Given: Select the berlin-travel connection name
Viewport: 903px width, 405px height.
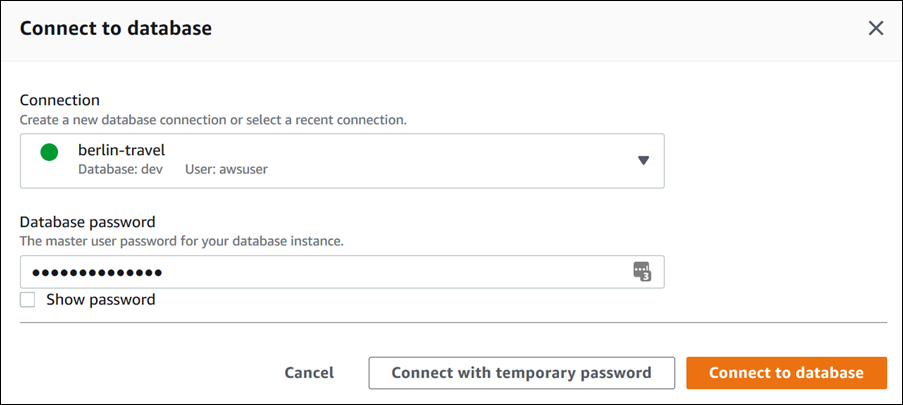Looking at the screenshot, I should [x=121, y=150].
